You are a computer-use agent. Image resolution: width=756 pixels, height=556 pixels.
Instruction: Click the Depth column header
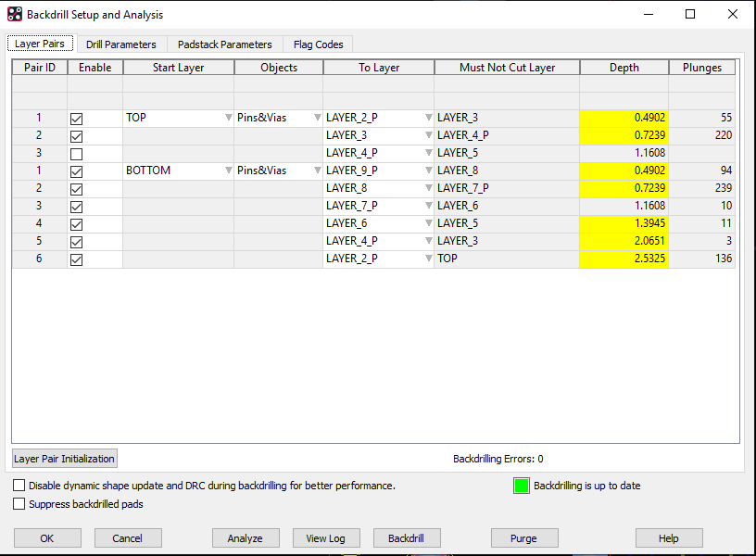tap(624, 68)
